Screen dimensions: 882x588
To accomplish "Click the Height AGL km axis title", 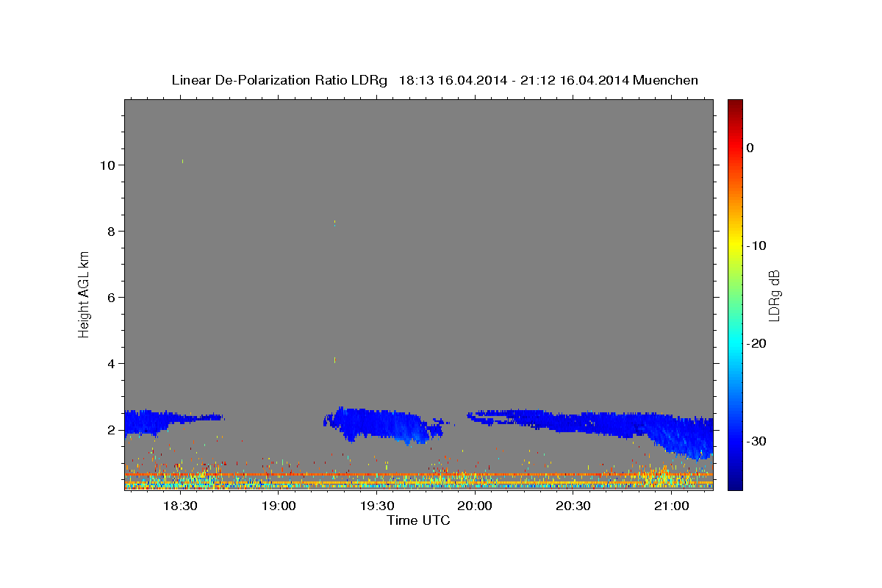I will tap(84, 294).
